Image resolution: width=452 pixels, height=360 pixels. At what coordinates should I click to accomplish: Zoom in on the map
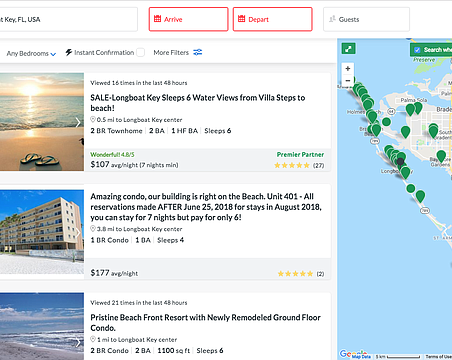348,69
